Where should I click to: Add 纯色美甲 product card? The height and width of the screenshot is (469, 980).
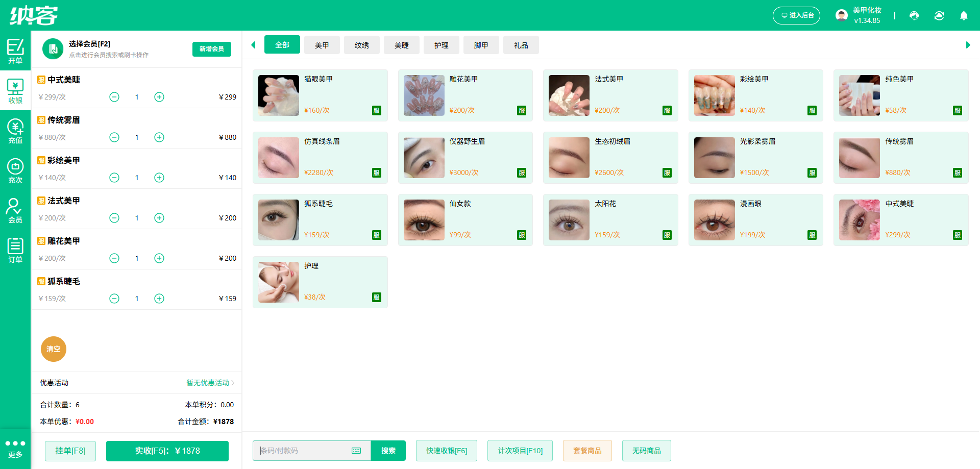click(x=901, y=95)
